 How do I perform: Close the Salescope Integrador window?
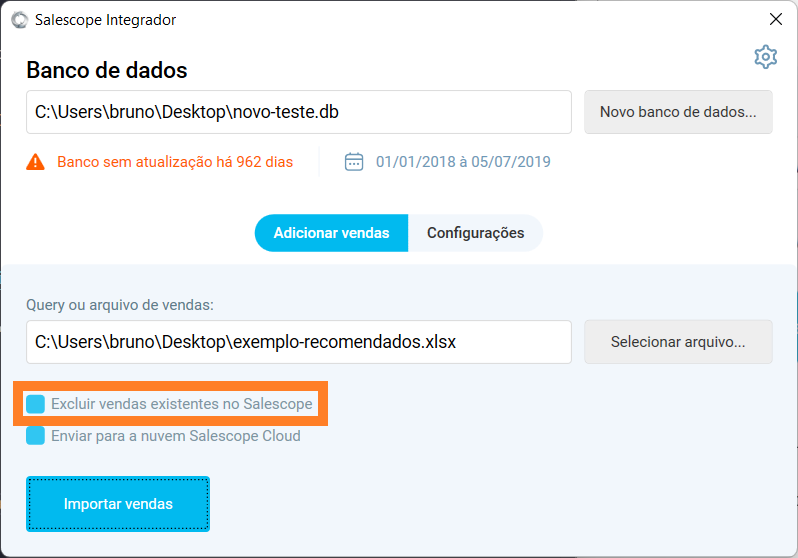pos(776,19)
